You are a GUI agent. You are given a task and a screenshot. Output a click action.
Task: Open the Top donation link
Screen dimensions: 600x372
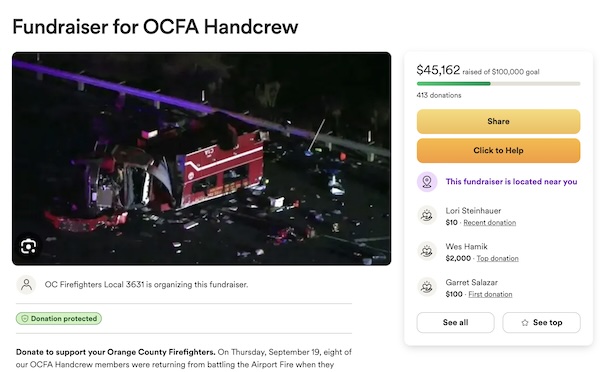pyautogui.click(x=497, y=259)
